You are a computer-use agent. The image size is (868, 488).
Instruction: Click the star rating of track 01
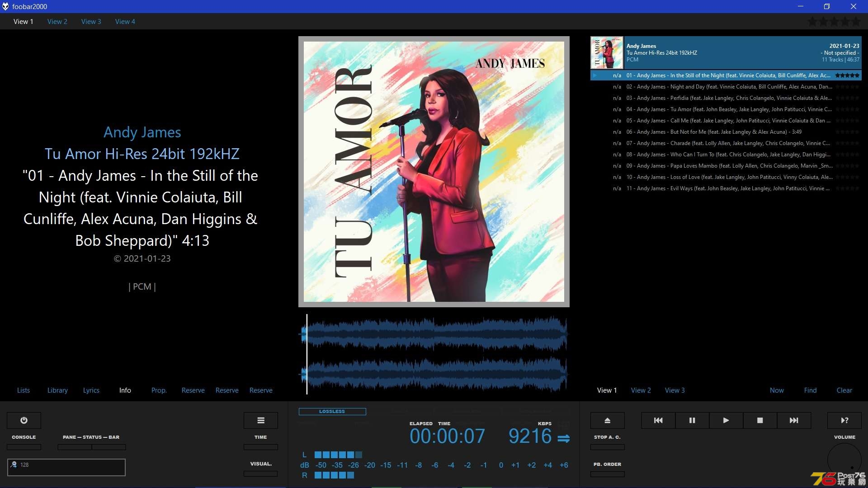click(847, 75)
